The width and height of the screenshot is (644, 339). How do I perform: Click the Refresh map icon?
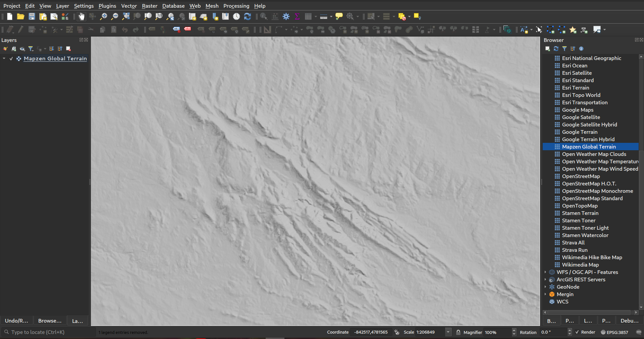248,16
